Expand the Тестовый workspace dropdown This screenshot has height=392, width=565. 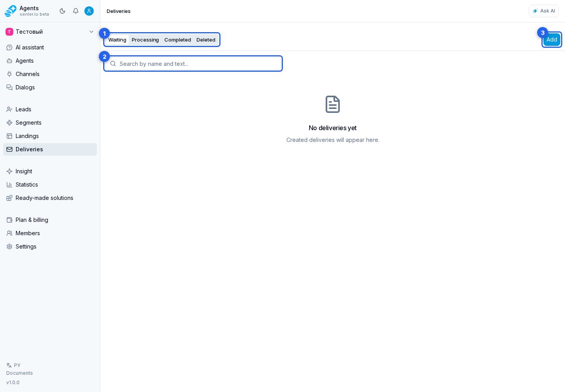91,32
